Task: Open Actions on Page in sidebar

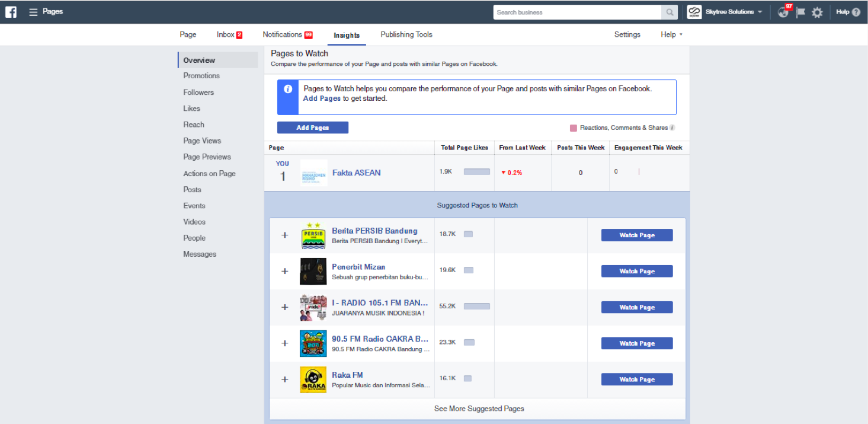Action: coord(209,174)
